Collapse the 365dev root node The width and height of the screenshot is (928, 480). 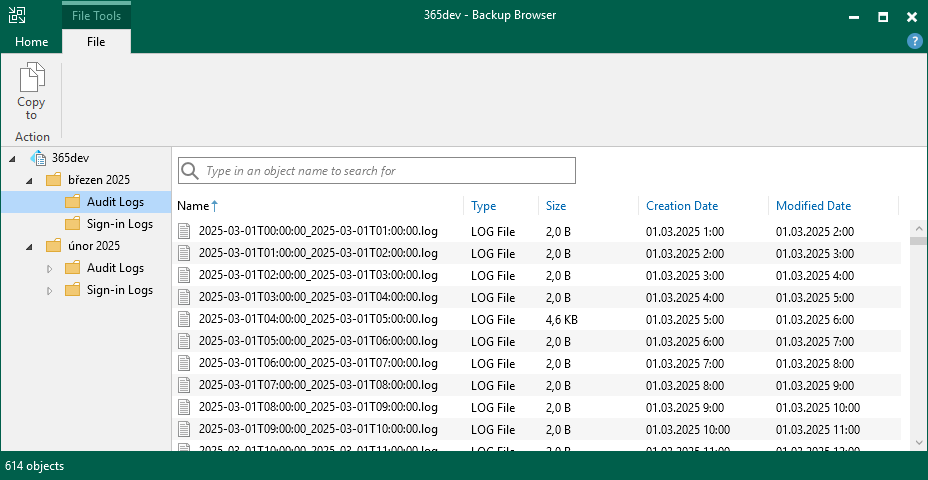point(12,159)
